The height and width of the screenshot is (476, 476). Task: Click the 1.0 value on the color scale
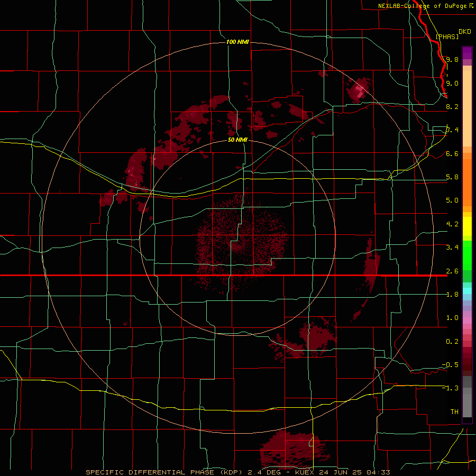[x=452, y=318]
